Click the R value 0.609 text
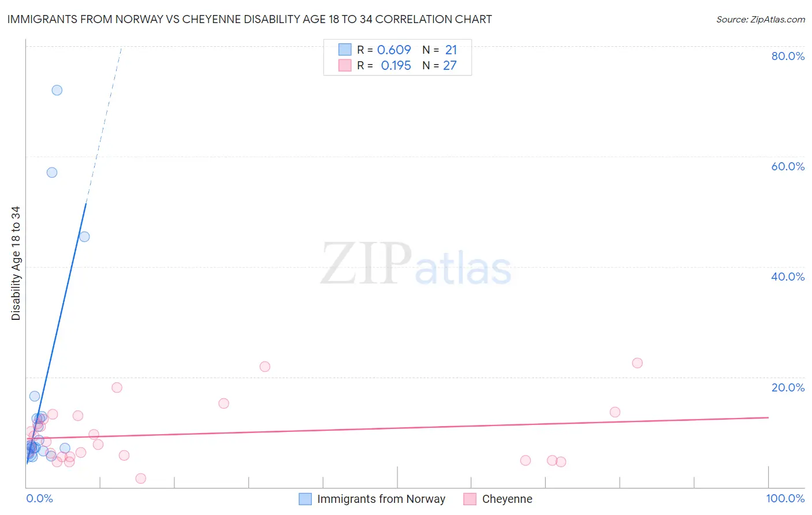 [394, 50]
